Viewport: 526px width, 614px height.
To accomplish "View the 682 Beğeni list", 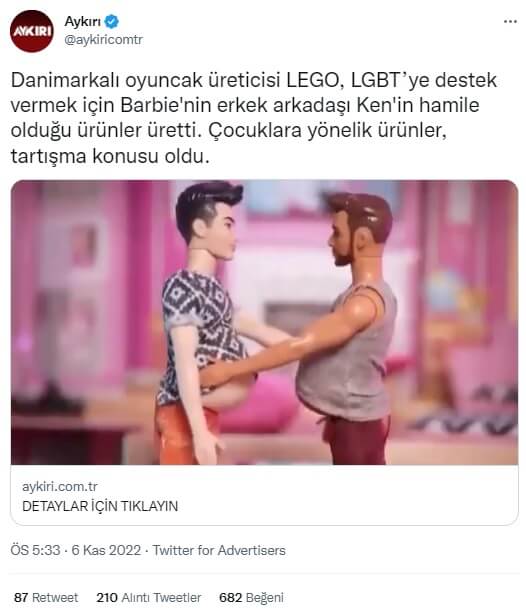I will pos(251,598).
